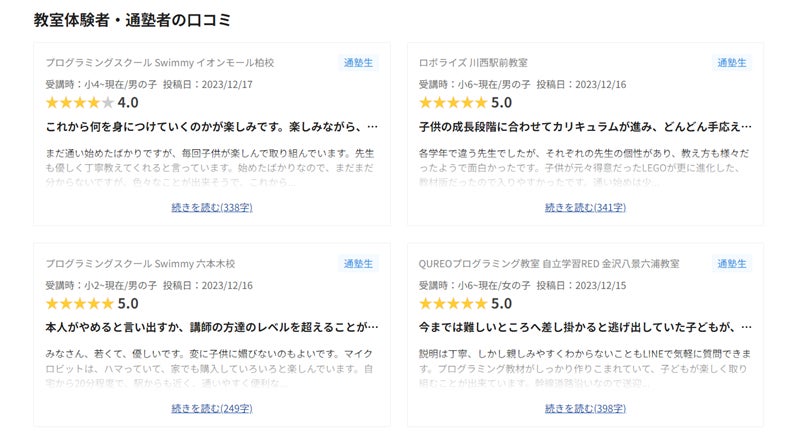Click review headline 本人がやめると言い出すか
803x436 pixels.
point(212,327)
